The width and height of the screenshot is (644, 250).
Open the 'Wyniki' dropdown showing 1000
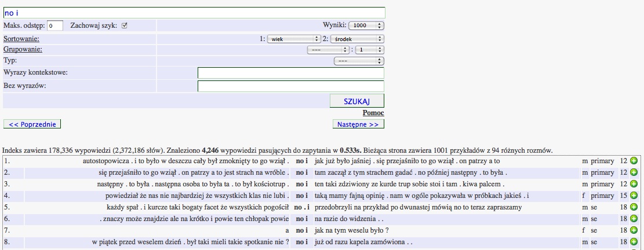pyautogui.click(x=366, y=25)
